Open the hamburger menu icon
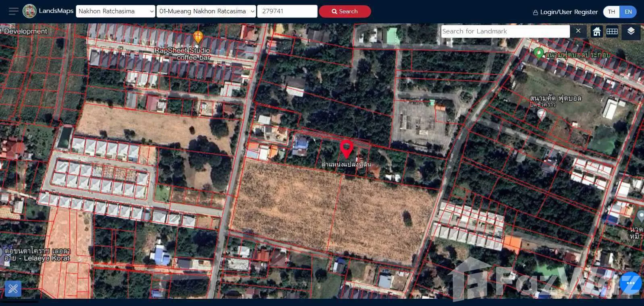Image resolution: width=644 pixels, height=306 pixels. click(x=13, y=11)
